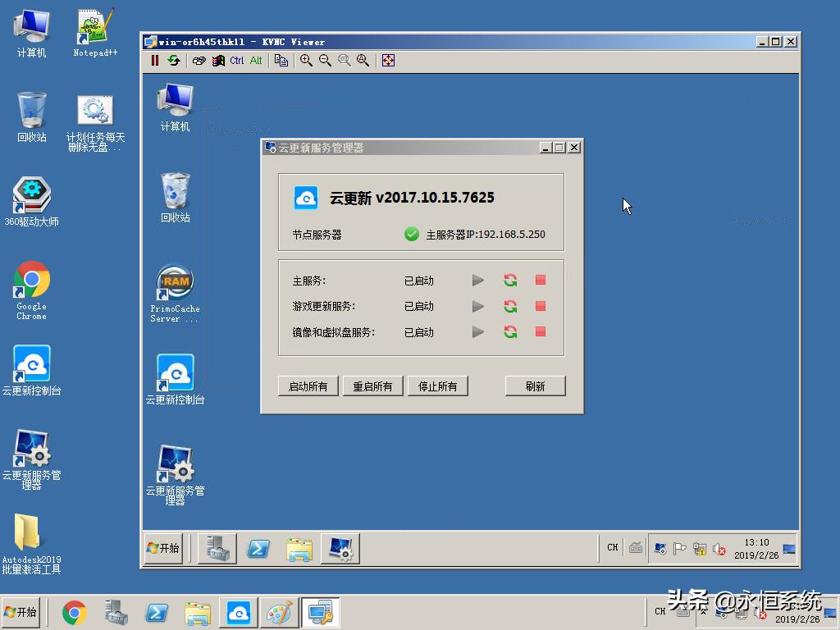Enter full screen mode with rightmost toolbar icon
Screen dimensions: 840x630
click(387, 60)
